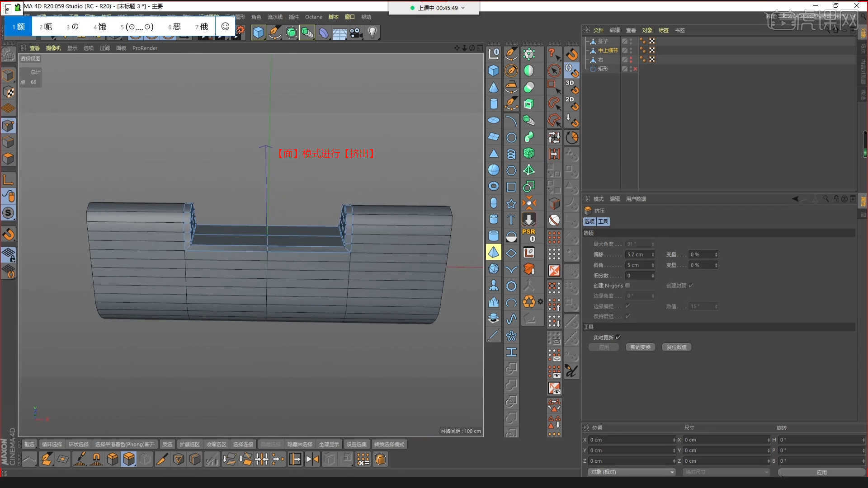The image size is (868, 488).
Task: Click the PSR reset icon
Action: pyautogui.click(x=529, y=235)
